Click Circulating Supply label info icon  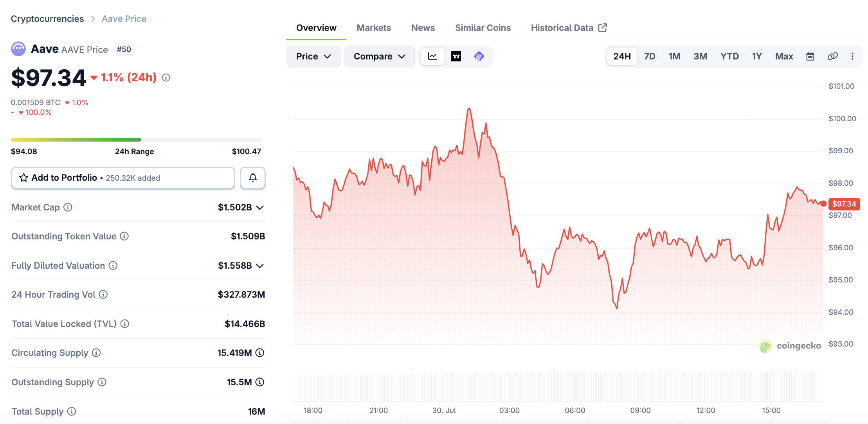point(96,353)
